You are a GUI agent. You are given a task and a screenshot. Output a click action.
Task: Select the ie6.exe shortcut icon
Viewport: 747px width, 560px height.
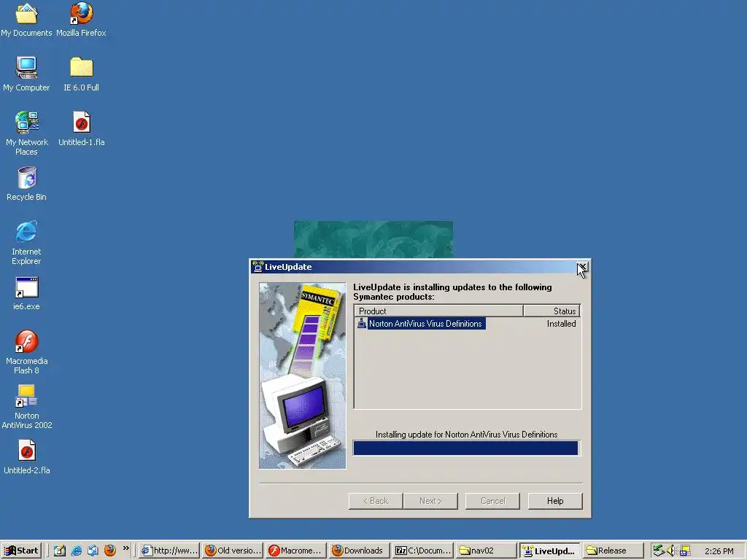point(26,293)
